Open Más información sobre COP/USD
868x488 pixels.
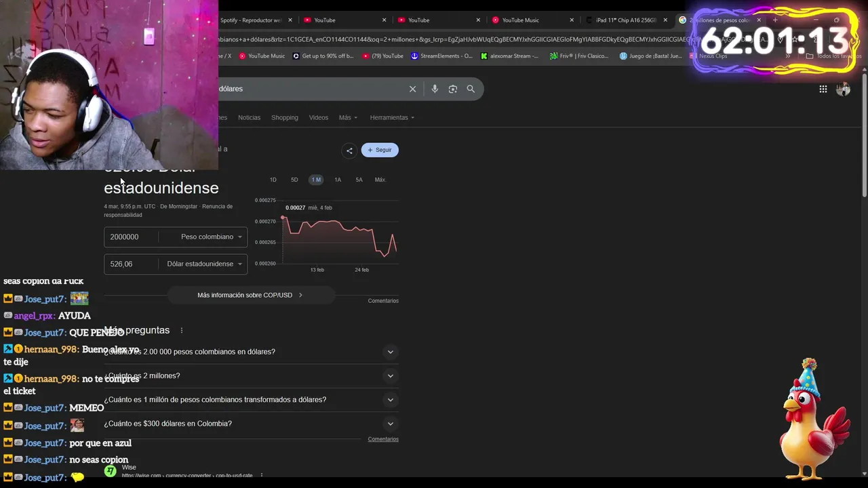tap(250, 295)
